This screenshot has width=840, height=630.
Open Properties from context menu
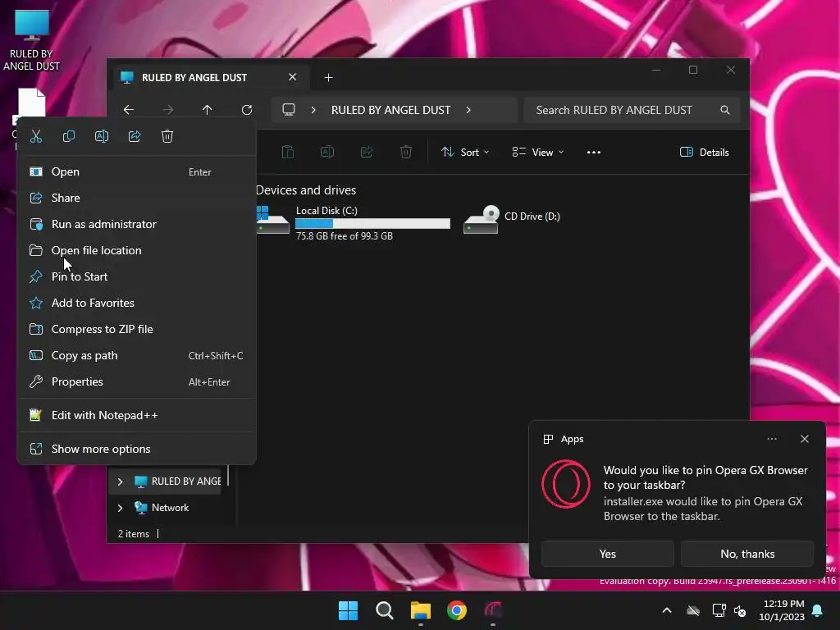(137, 382)
